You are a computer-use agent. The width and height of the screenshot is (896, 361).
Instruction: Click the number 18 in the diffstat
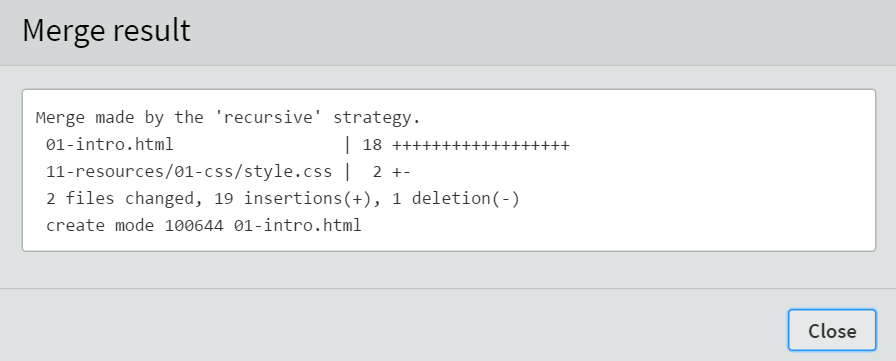coord(372,145)
